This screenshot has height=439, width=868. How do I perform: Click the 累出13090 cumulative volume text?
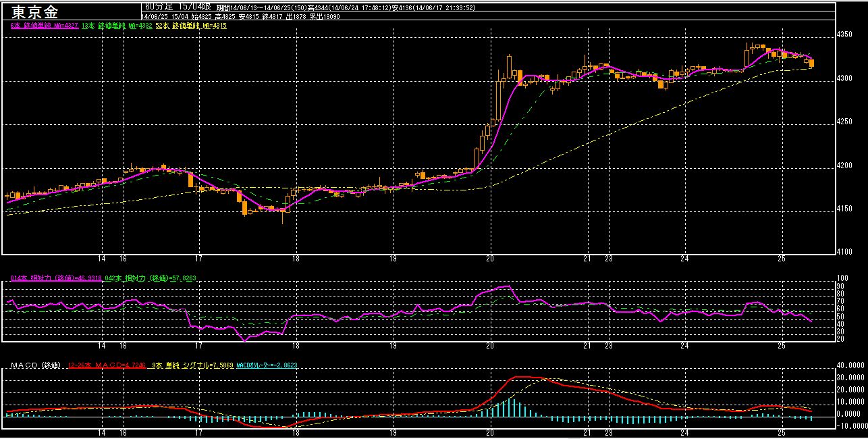[325, 16]
